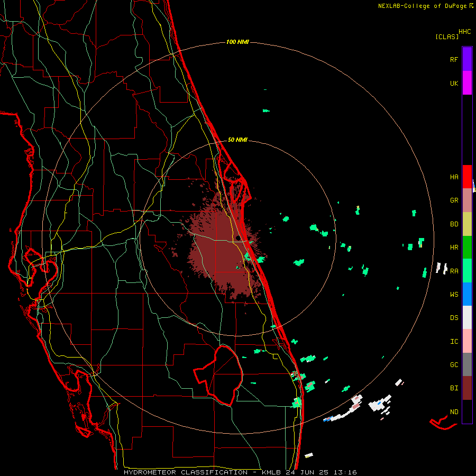This screenshot has width=476, height=476.
Task: Click the 'HYDROMETEOR CLASSIFICATION' footer title
Action: coord(186,472)
